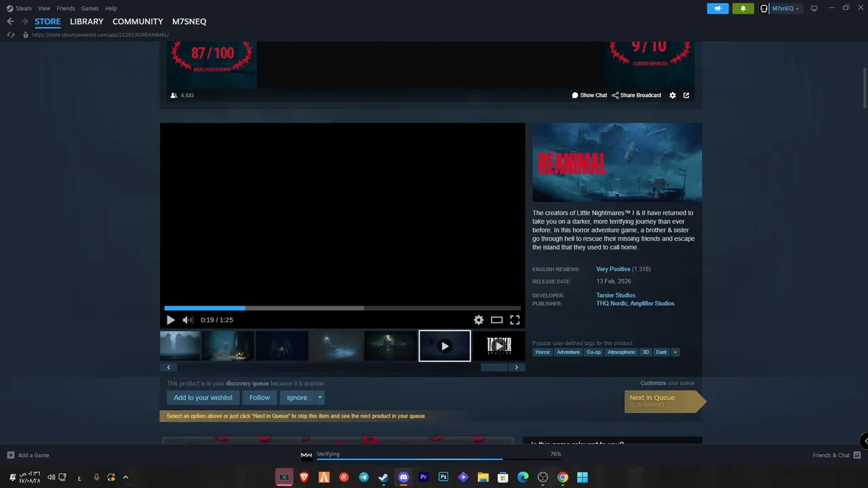The height and width of the screenshot is (488, 868).
Task: Open the M7SNEQ profile tab
Action: click(x=189, y=22)
